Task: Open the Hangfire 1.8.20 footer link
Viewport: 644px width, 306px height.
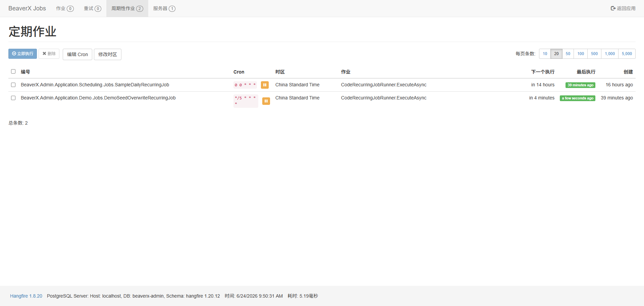Action: click(x=26, y=296)
